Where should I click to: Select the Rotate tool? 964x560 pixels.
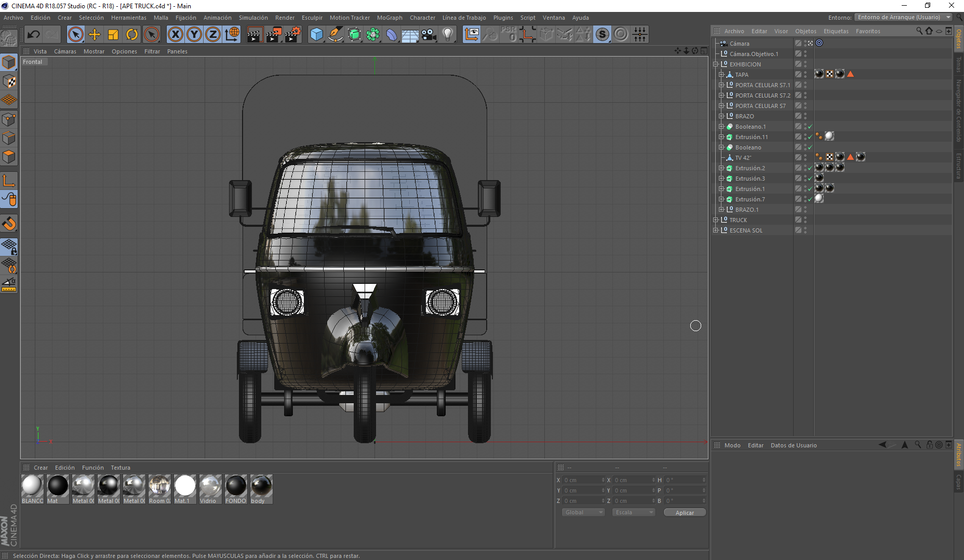pos(132,35)
